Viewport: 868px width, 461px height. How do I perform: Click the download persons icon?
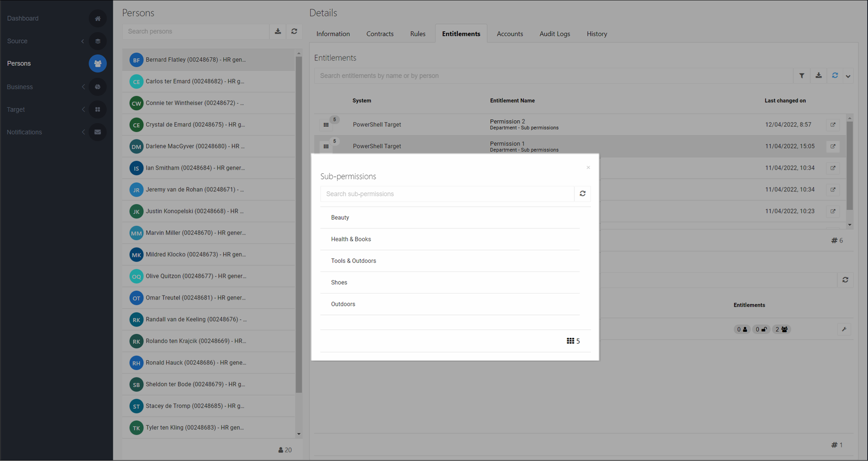click(278, 31)
